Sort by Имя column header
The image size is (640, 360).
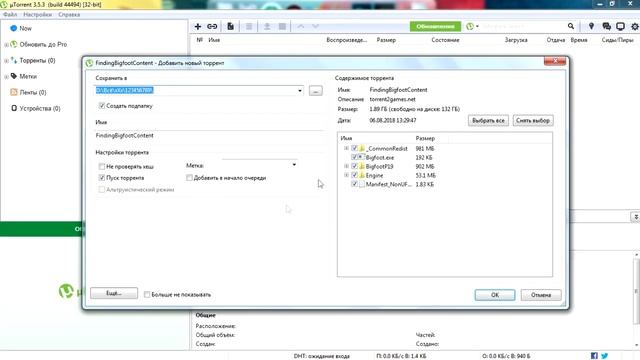click(x=214, y=40)
